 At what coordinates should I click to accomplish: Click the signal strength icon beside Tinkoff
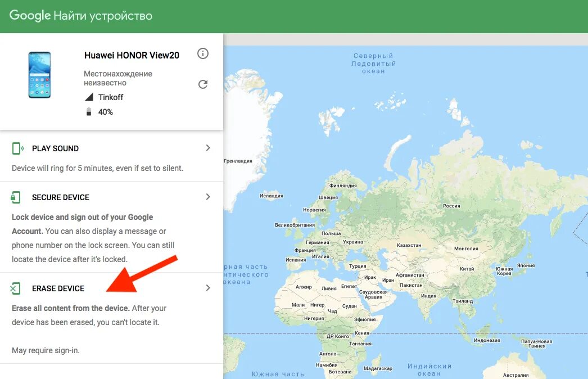(x=89, y=97)
